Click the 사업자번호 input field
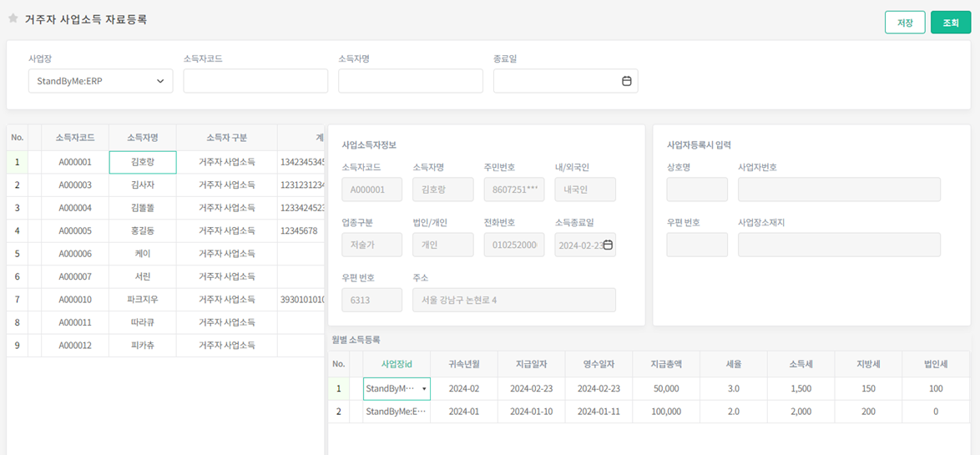This screenshot has height=455, width=980. (x=838, y=190)
